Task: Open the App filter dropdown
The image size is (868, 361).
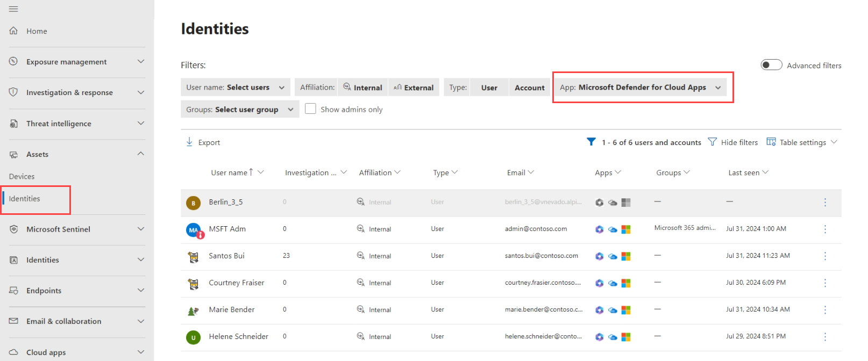Action: pyautogui.click(x=640, y=88)
